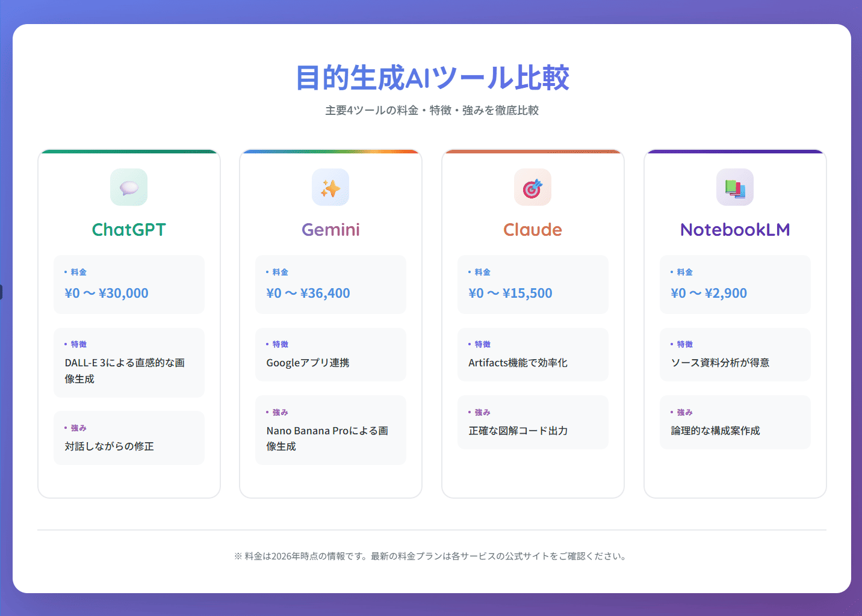Select the ChatGPT title text
Image resolution: width=862 pixels, height=616 pixels.
pyautogui.click(x=128, y=229)
